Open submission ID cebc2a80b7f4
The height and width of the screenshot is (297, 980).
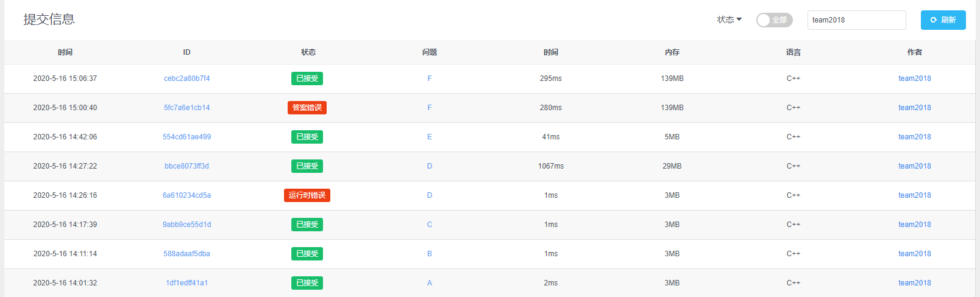point(186,79)
